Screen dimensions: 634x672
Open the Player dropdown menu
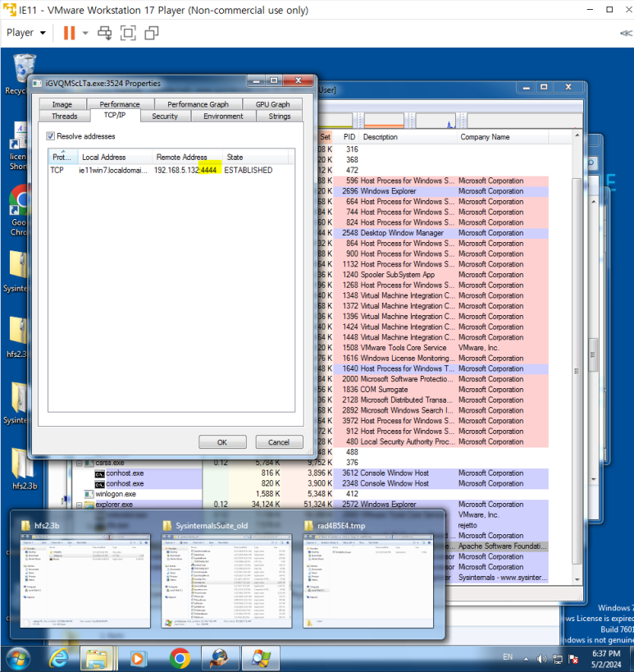[26, 33]
